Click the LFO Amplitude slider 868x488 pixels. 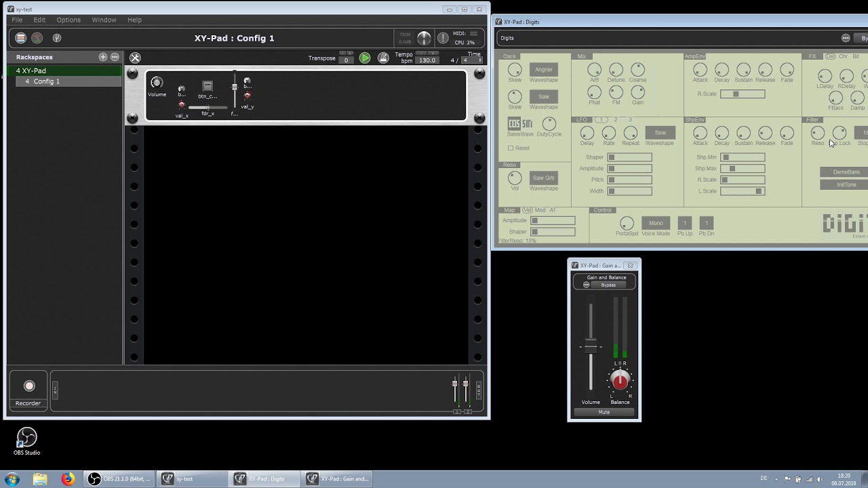629,169
